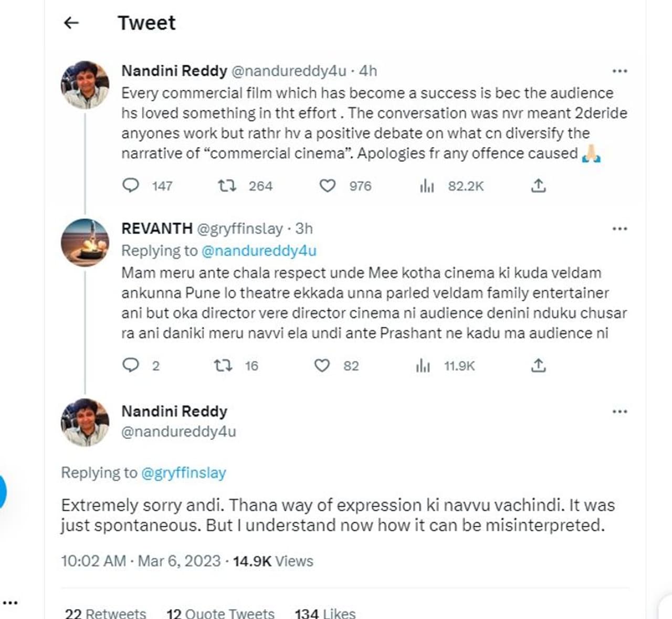
Task: Open the @nandureddy4u mention link in REVANTH's reply
Action: (259, 251)
